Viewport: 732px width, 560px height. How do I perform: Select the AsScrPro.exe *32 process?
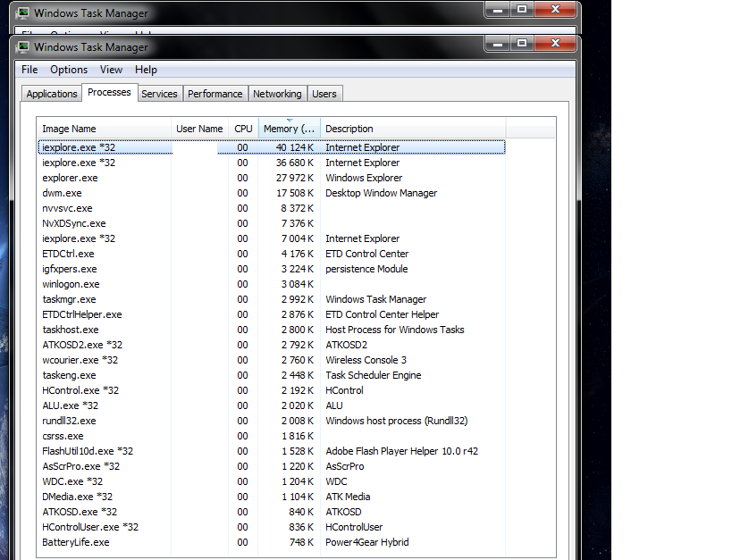click(271, 466)
